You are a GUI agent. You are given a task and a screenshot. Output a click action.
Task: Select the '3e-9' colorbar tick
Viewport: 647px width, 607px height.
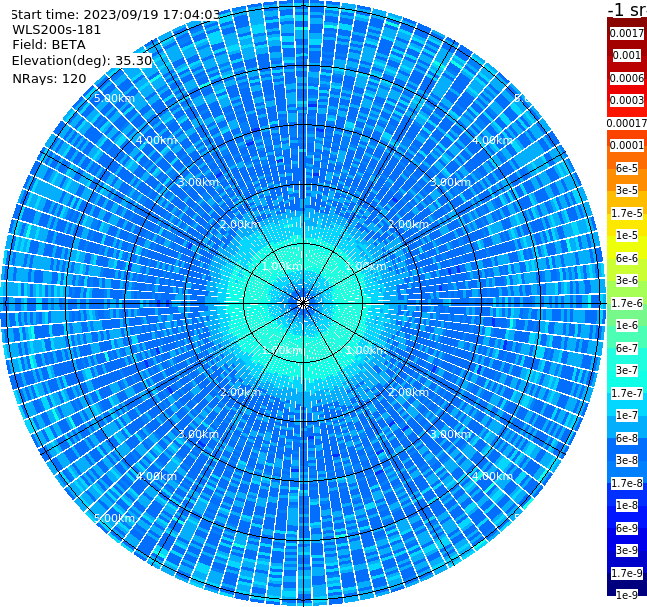627,550
